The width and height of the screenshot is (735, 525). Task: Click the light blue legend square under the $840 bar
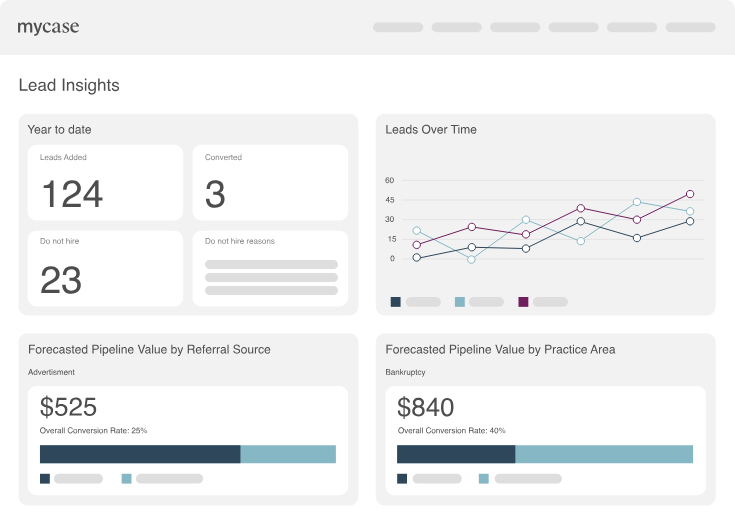tap(484, 479)
